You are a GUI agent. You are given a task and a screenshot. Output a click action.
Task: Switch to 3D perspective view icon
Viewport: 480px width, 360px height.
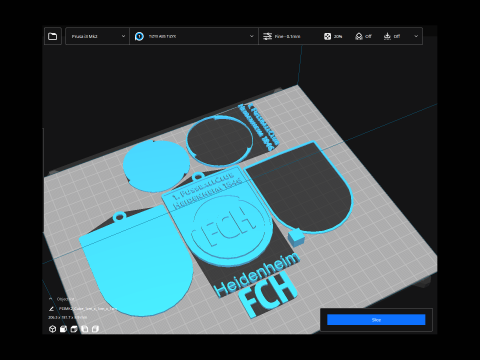[x=52, y=329]
